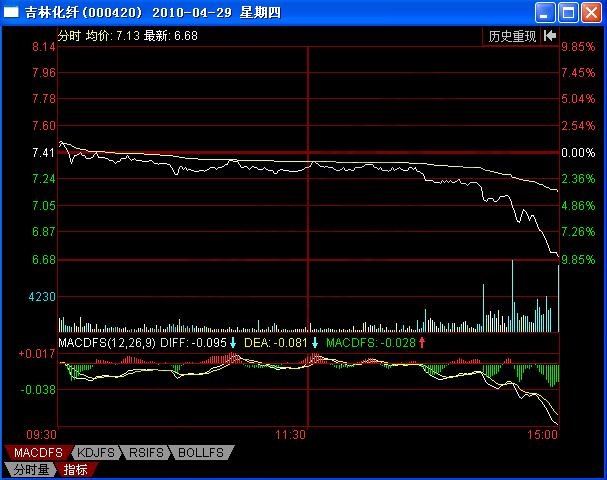Click the 15:00 closing time marker
This screenshot has width=607, height=480.
[x=543, y=436]
